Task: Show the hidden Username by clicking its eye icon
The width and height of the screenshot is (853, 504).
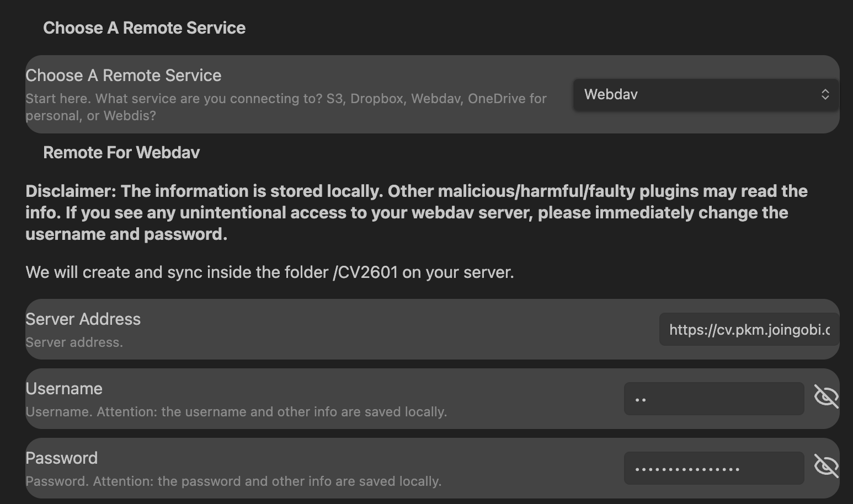Action: [827, 396]
